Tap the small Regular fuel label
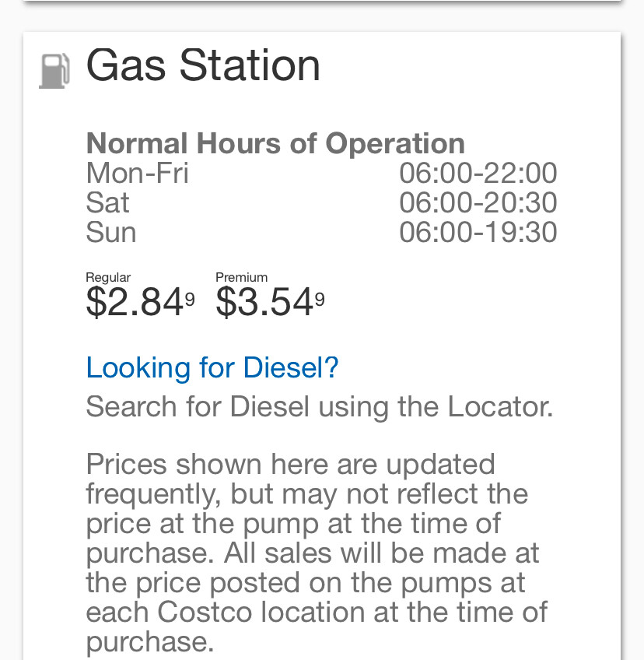 pyautogui.click(x=108, y=277)
